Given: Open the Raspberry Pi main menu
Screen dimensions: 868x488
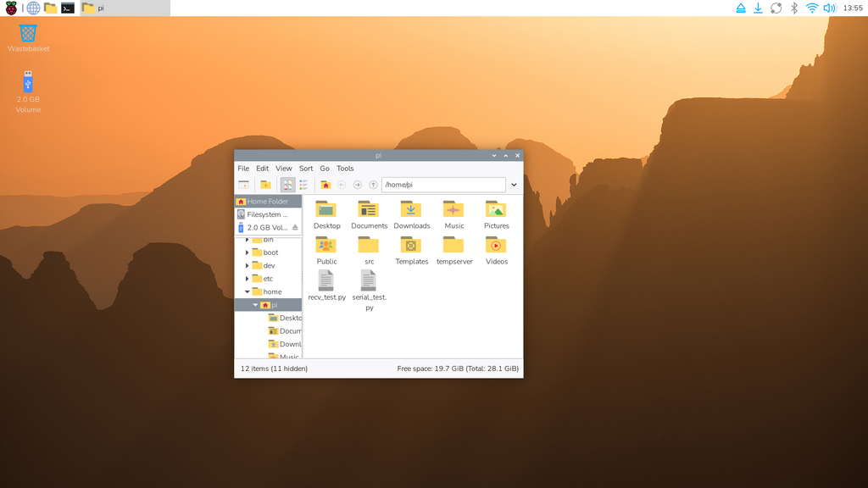Looking at the screenshot, I should (11, 8).
